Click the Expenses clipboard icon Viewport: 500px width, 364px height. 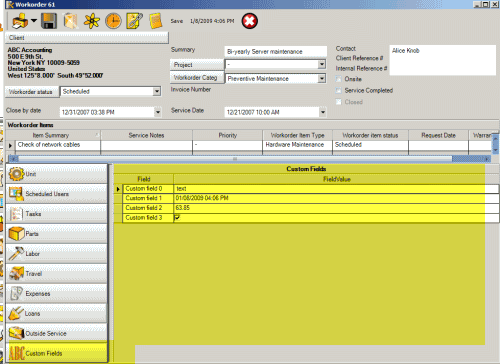[16, 293]
